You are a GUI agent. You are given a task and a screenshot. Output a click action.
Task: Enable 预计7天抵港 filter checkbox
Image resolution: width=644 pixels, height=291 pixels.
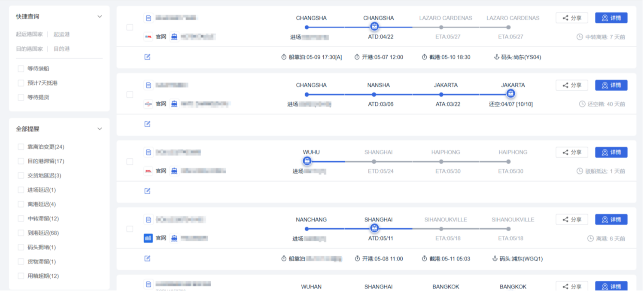(x=21, y=83)
